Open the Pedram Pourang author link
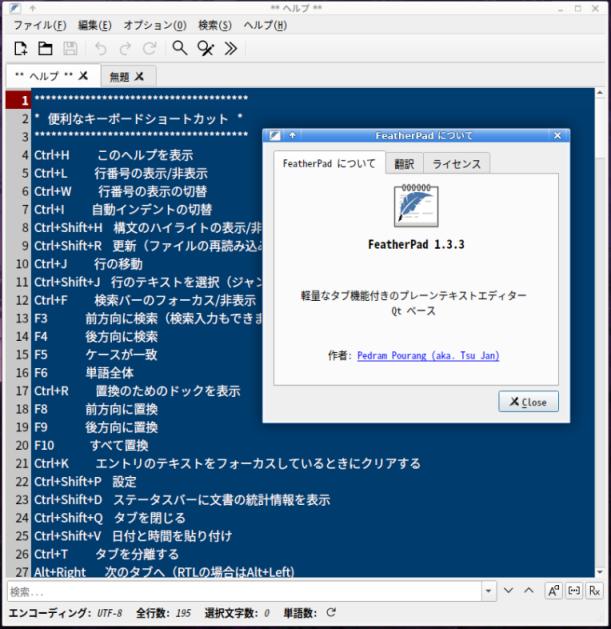 (428, 355)
